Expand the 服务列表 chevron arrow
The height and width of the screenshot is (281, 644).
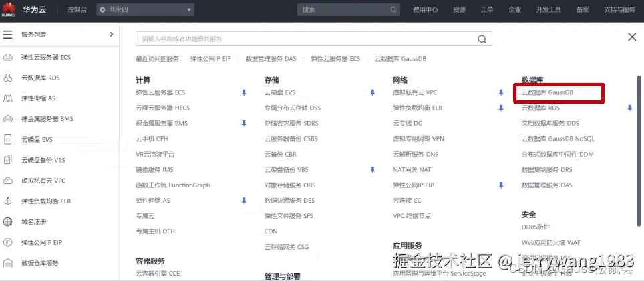(112, 35)
